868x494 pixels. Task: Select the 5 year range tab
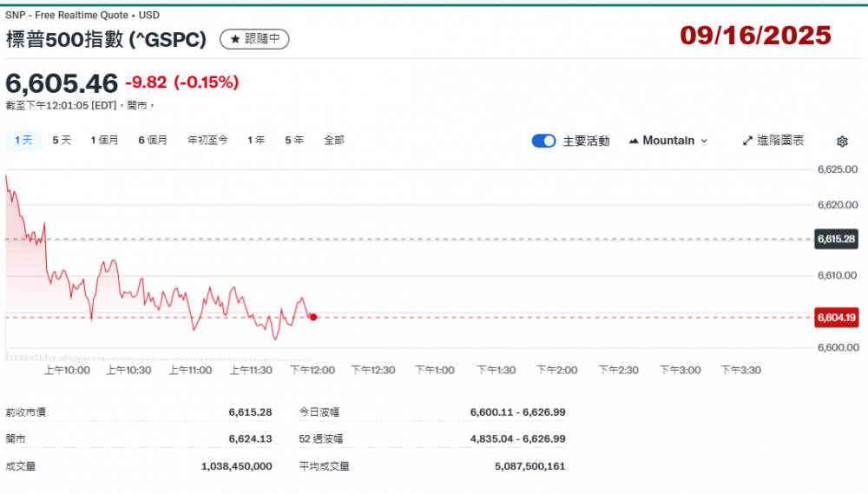click(x=294, y=140)
